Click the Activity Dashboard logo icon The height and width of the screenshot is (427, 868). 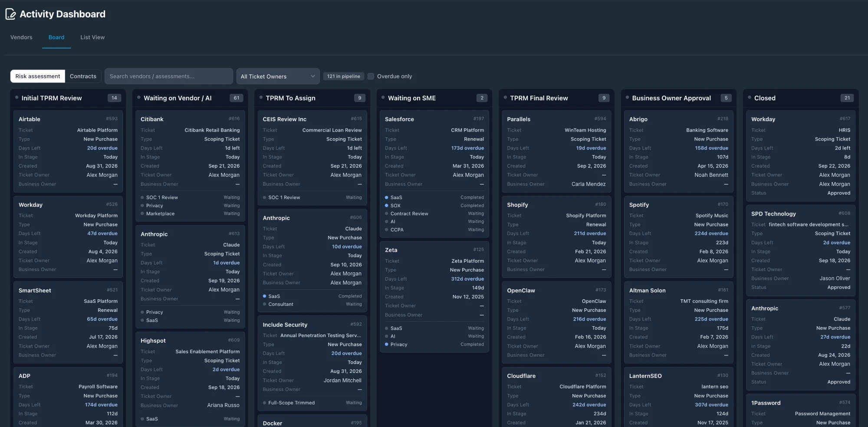tap(11, 14)
